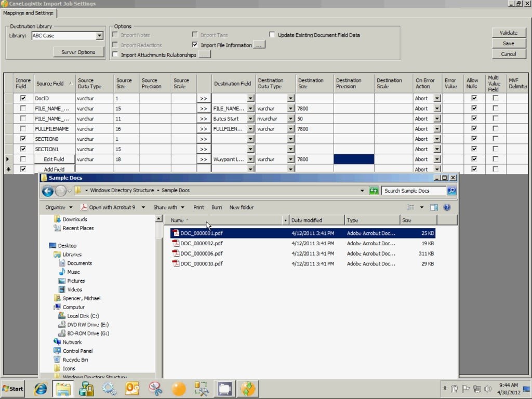Click the DOC_0000002.pdf file icon
The width and height of the screenshot is (532, 399).
coord(176,243)
